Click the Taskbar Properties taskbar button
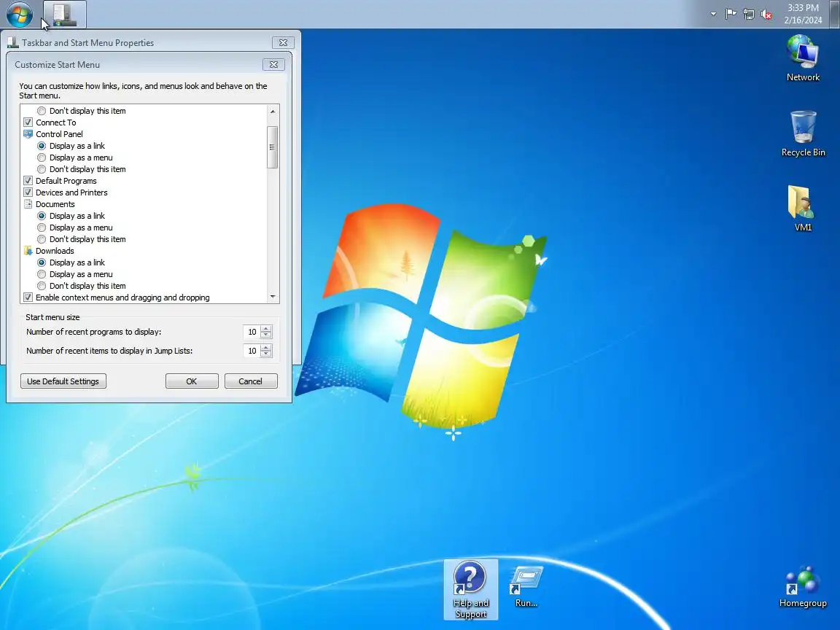 pos(64,15)
